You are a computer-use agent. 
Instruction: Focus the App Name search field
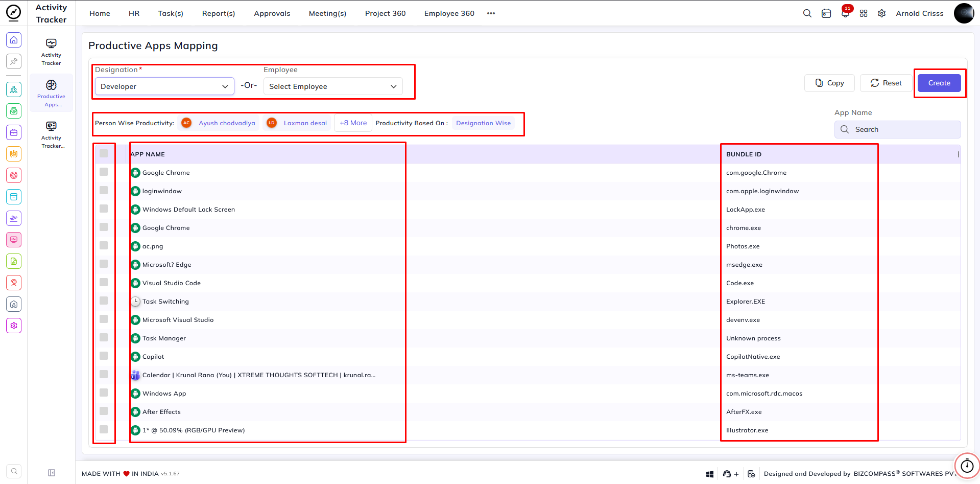click(x=897, y=129)
